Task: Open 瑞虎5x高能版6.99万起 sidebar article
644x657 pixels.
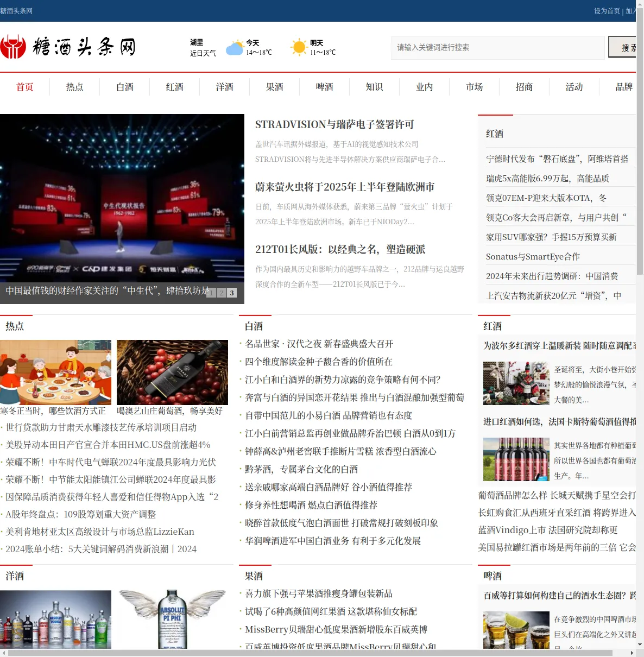Action: (547, 179)
